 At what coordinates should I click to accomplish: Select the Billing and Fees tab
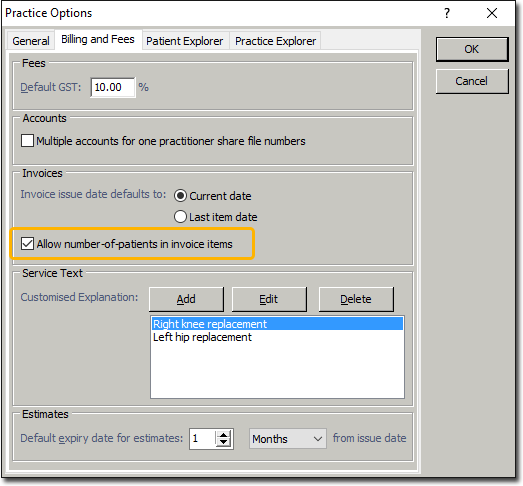point(98,39)
